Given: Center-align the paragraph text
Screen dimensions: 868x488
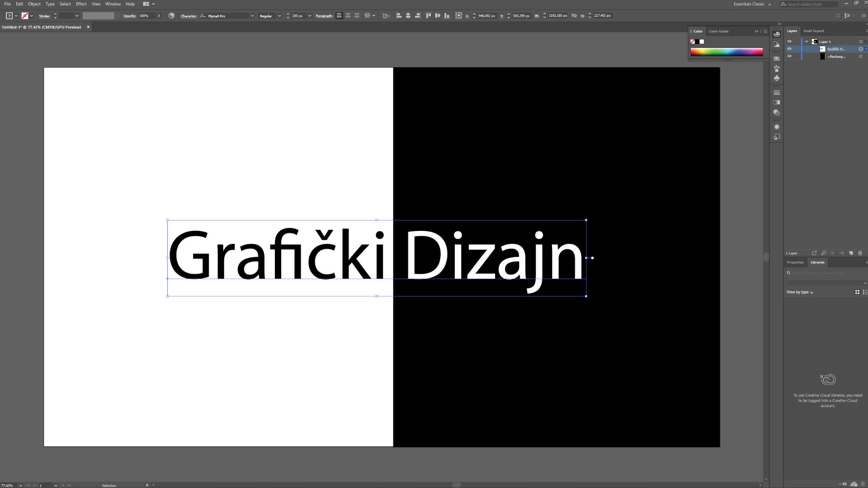Looking at the screenshot, I should [x=348, y=16].
